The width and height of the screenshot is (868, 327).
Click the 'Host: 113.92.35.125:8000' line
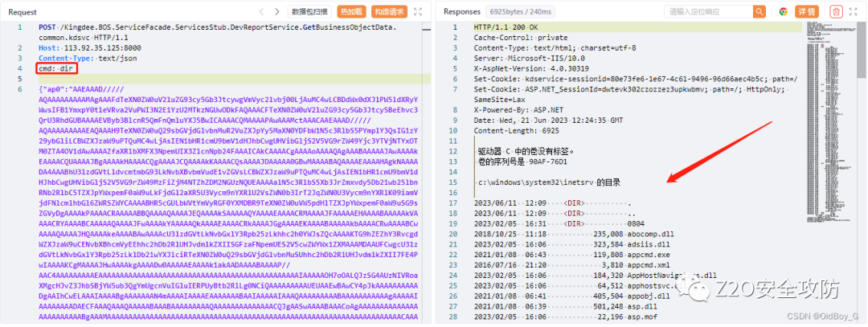tap(90, 48)
